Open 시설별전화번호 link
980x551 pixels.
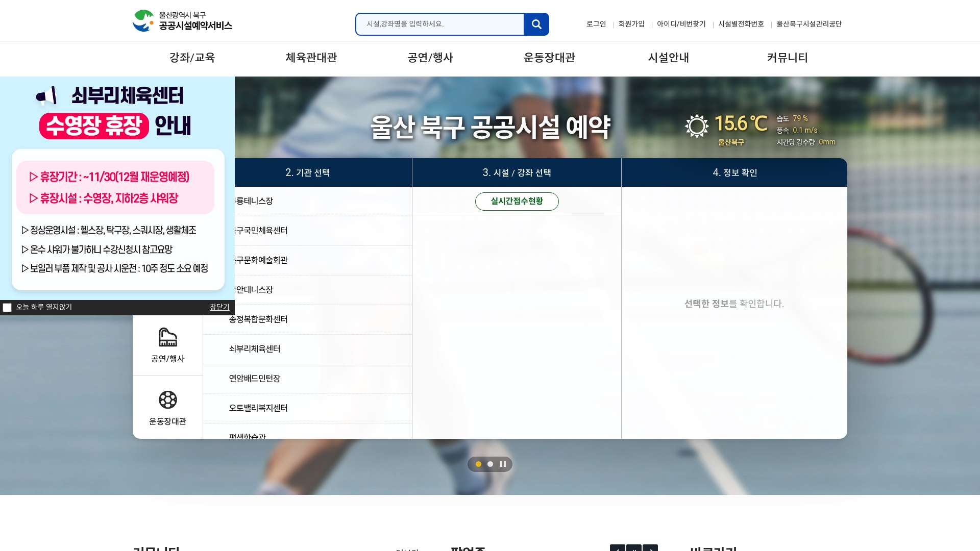tap(741, 24)
